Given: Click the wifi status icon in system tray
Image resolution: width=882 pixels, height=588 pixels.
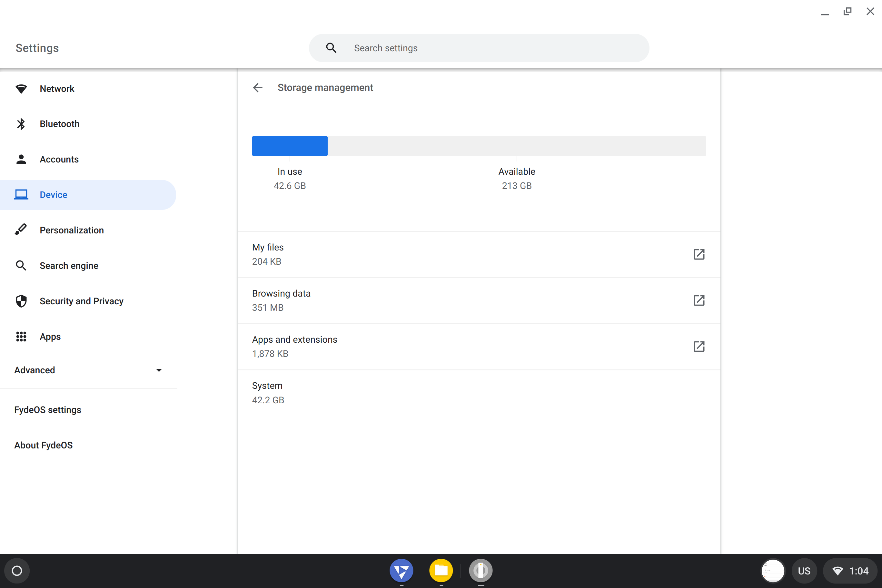Looking at the screenshot, I should pos(838,571).
